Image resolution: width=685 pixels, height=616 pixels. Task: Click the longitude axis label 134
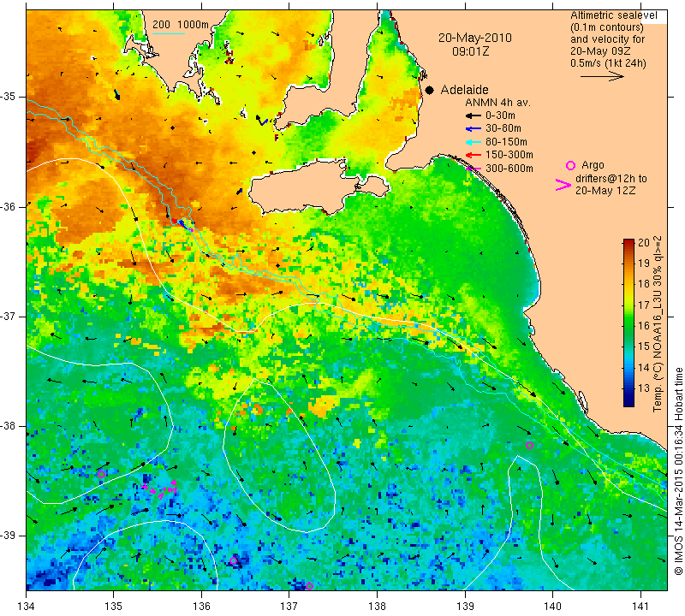click(x=27, y=607)
